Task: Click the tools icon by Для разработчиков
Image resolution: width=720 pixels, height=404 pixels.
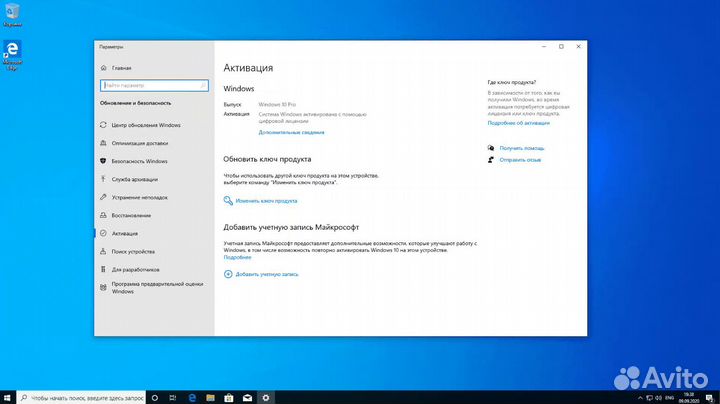Action: coord(103,269)
